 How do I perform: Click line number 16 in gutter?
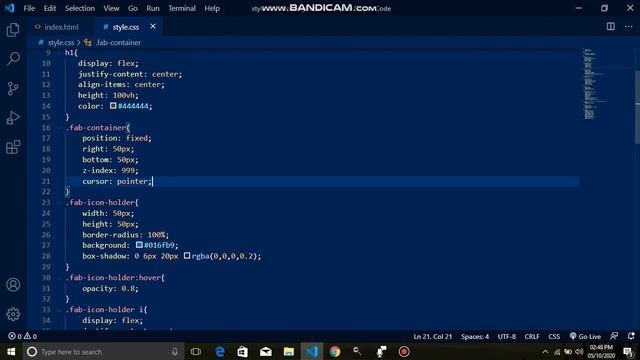46,127
